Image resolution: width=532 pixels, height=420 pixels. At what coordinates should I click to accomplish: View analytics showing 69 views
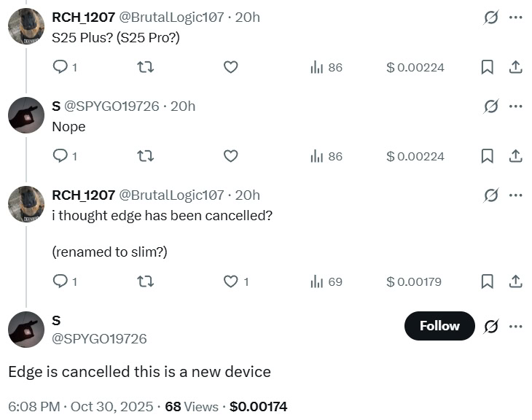coord(326,281)
